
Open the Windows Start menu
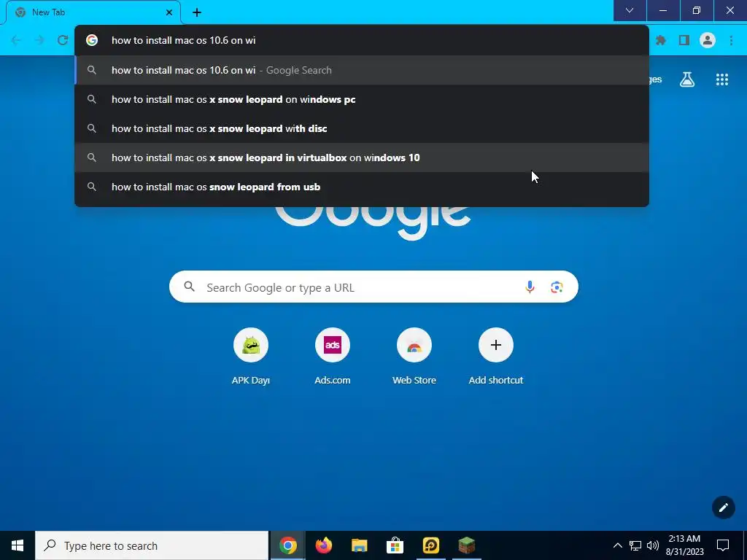[x=18, y=545]
